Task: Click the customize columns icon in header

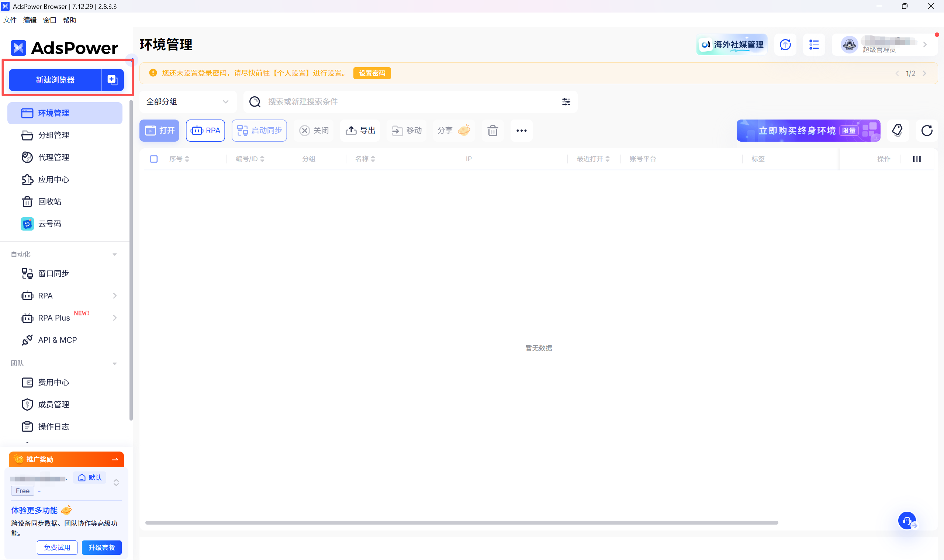Action: [916, 159]
